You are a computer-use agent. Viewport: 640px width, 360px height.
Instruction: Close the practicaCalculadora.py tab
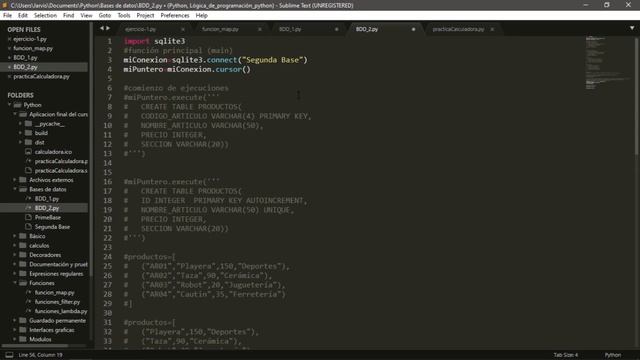pyautogui.click(x=492, y=29)
